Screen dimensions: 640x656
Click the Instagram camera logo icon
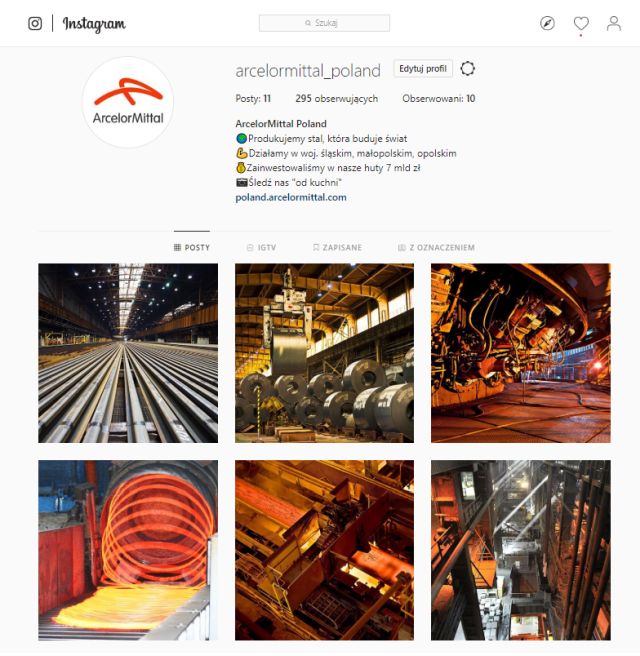click(35, 23)
